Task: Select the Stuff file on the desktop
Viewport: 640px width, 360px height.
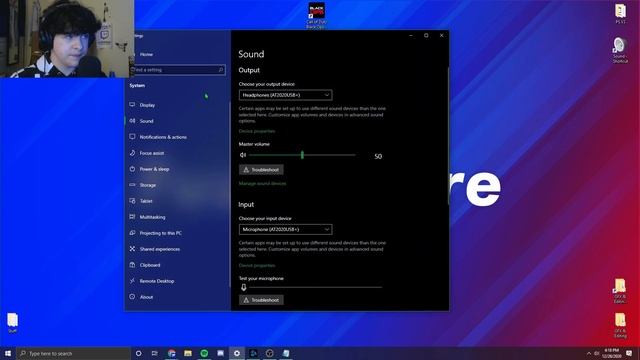Action: click(x=12, y=323)
